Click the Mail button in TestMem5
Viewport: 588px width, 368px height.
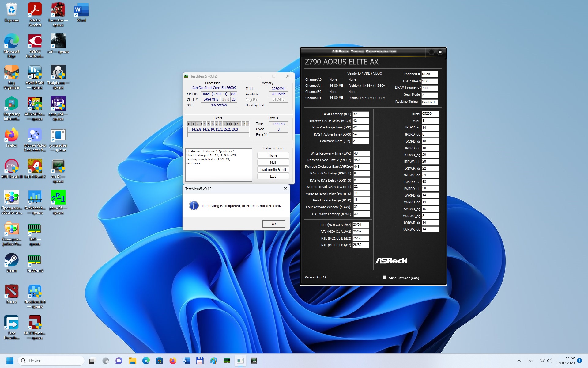pyautogui.click(x=273, y=163)
